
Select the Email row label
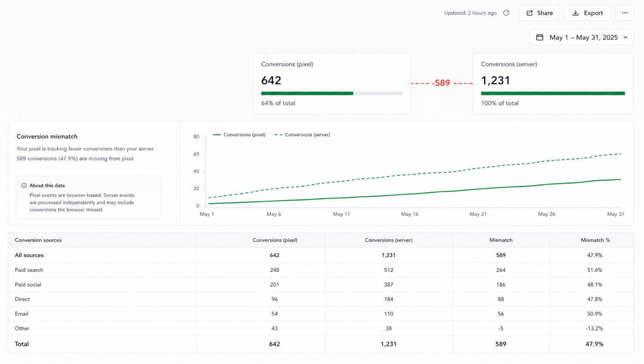22,314
